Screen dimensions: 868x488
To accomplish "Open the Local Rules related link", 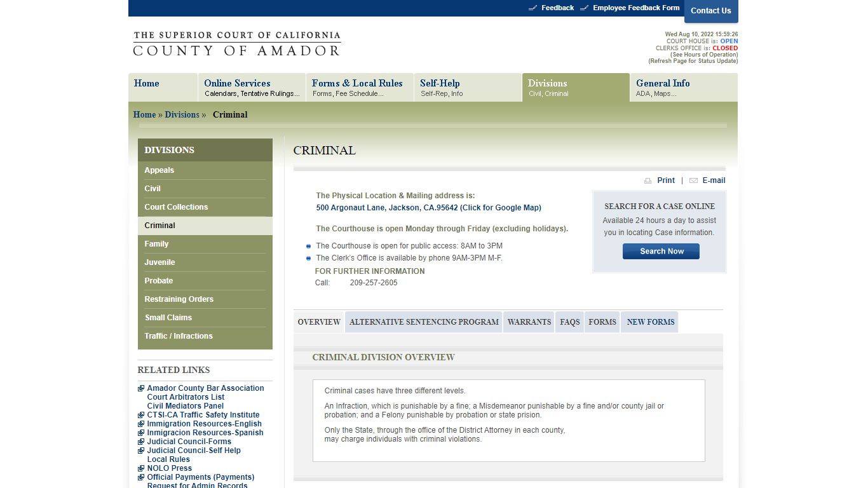I will click(x=168, y=459).
